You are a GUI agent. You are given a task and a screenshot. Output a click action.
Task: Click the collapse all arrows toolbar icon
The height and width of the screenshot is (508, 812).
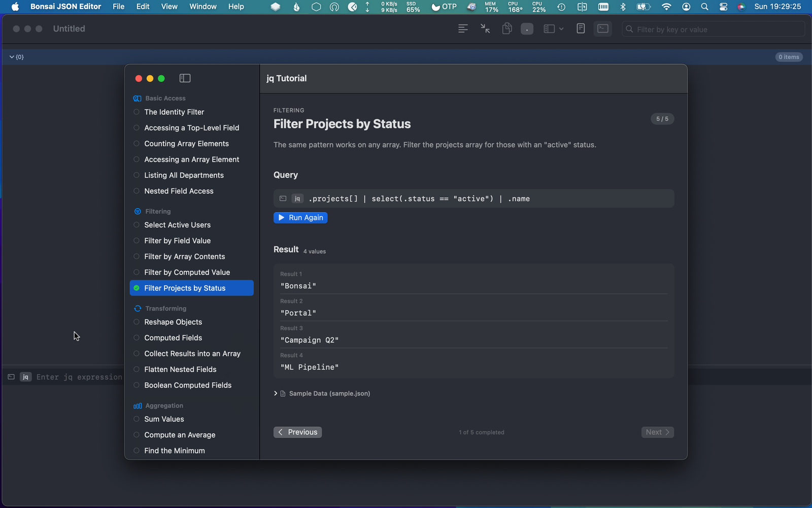(x=485, y=29)
